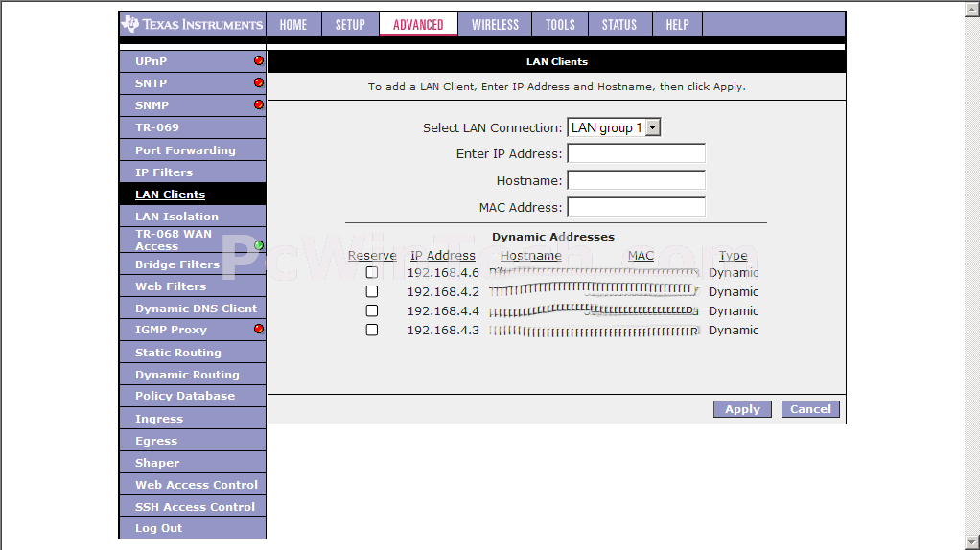View the STATUS tab
The height and width of the screenshot is (550, 980).
pos(619,24)
